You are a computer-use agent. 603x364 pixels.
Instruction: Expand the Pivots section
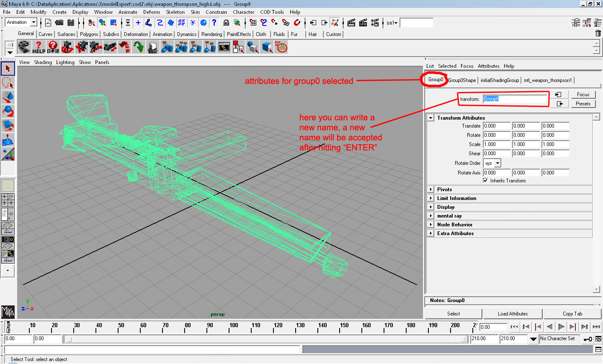point(430,190)
